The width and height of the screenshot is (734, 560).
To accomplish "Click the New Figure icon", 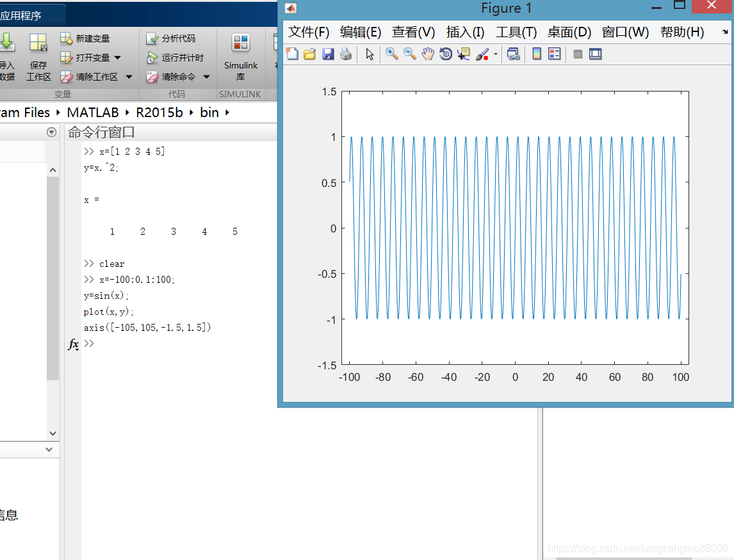I will click(292, 54).
